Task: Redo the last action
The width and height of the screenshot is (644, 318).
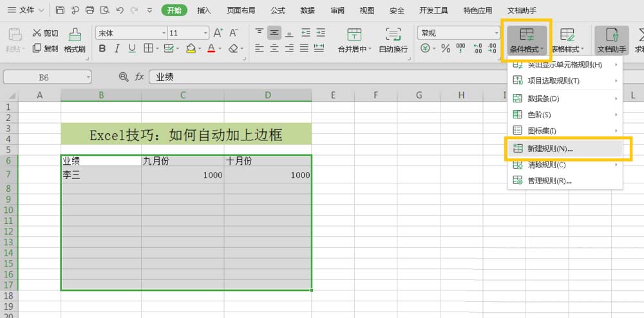Action: pos(134,10)
